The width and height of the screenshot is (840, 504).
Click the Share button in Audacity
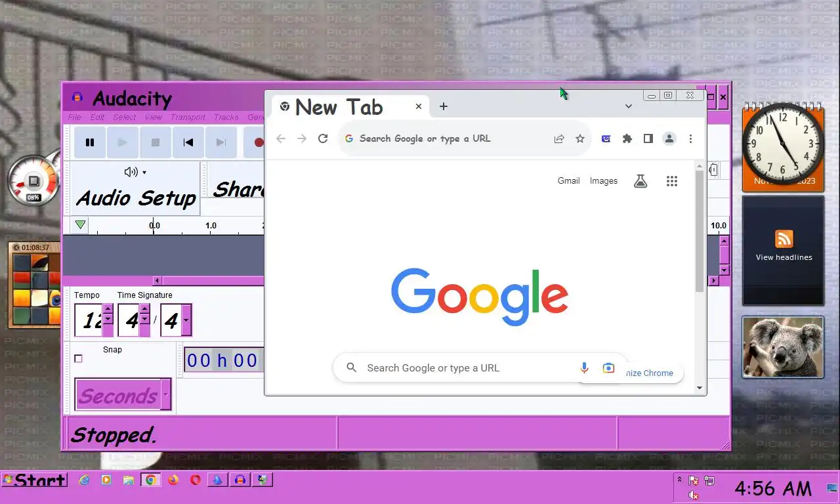coord(237,189)
